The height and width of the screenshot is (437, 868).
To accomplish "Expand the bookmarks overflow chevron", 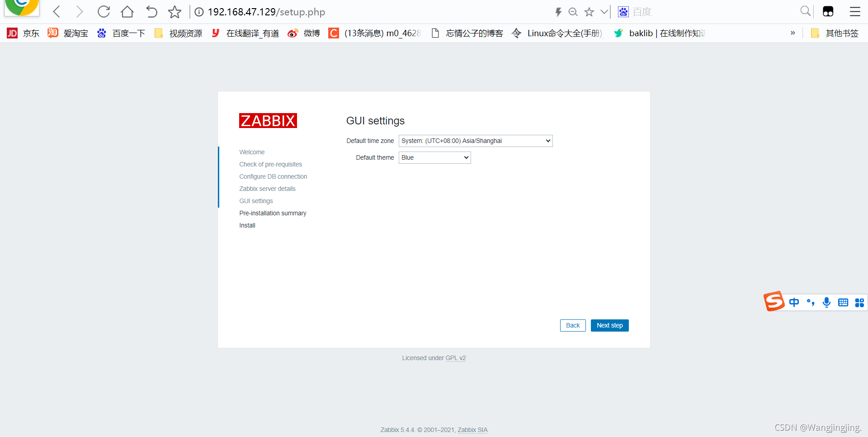I will pos(793,33).
